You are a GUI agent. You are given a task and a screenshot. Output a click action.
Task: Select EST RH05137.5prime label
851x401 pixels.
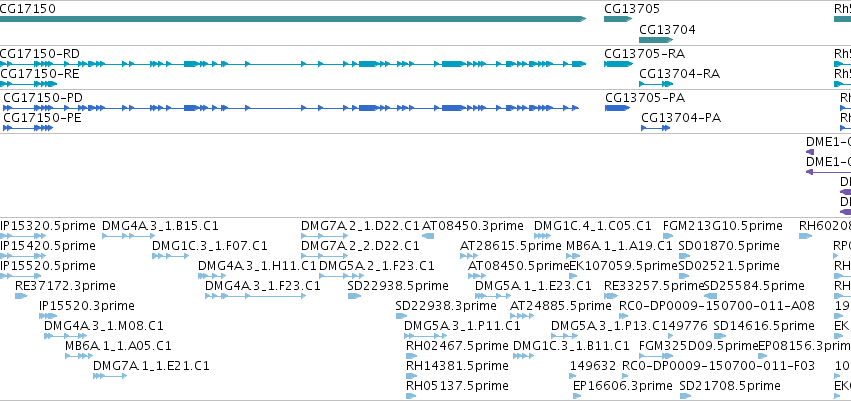(x=457, y=386)
